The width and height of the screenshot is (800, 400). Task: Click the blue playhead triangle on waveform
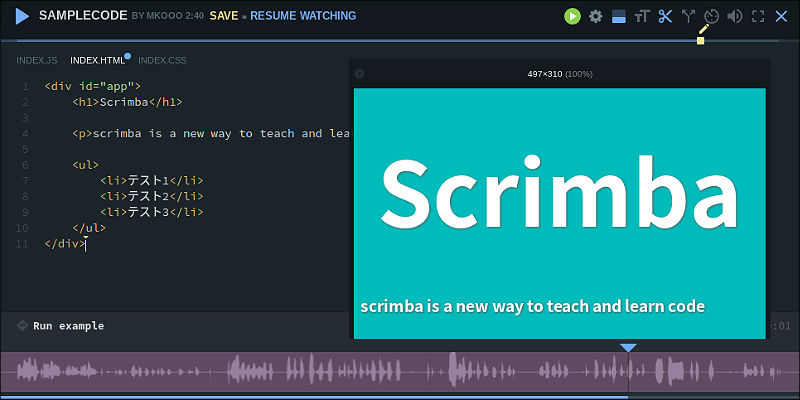click(628, 348)
